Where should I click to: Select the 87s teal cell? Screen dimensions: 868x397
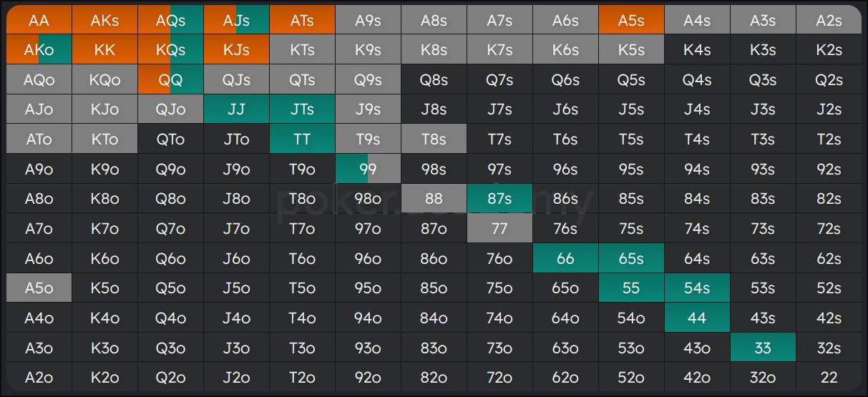pos(499,199)
